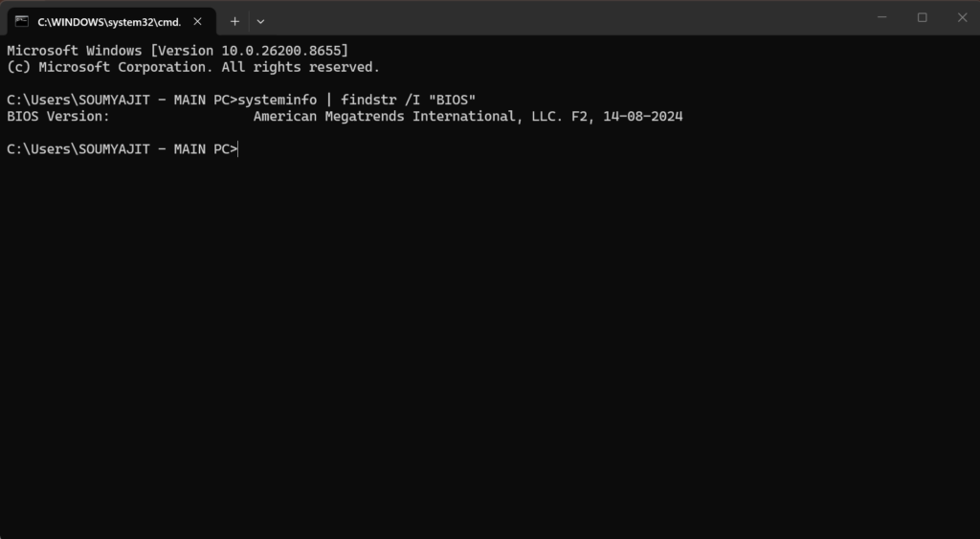Click the "BIOS Version:" output label
The width and height of the screenshot is (980, 539).
click(58, 116)
